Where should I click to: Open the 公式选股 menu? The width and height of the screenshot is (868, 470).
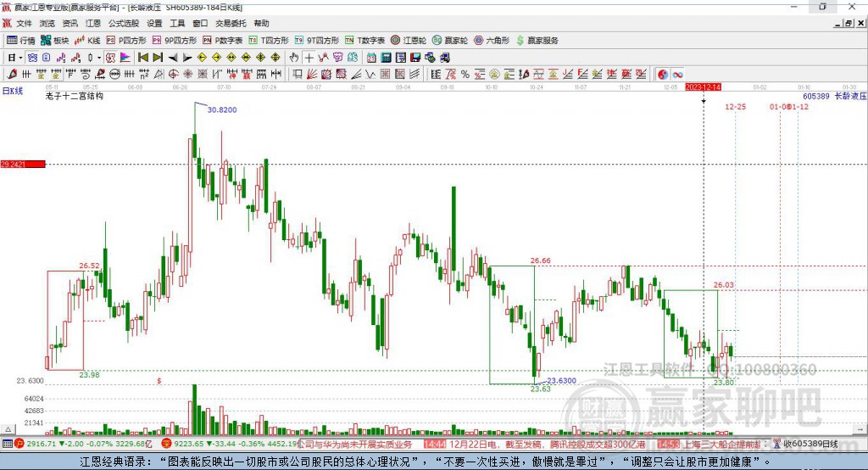[x=124, y=23]
